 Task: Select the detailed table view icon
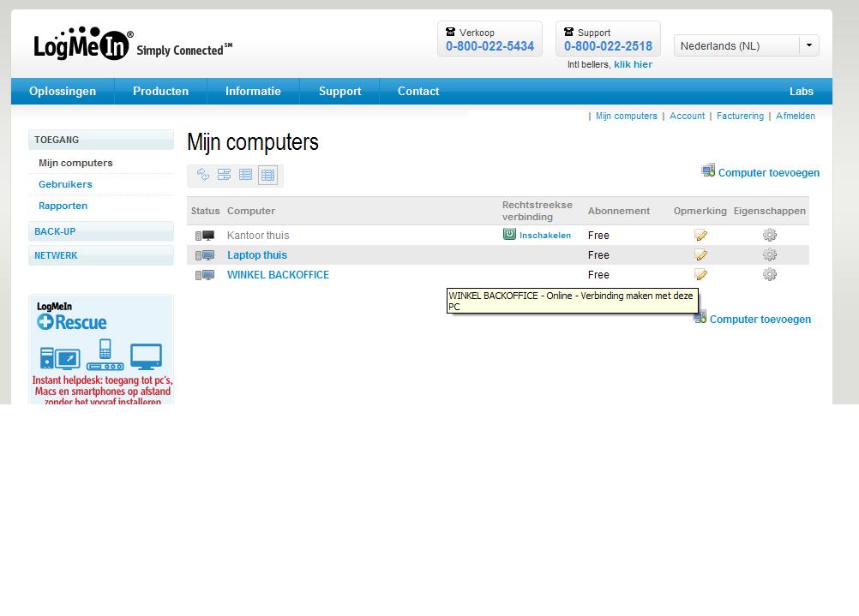tap(267, 175)
